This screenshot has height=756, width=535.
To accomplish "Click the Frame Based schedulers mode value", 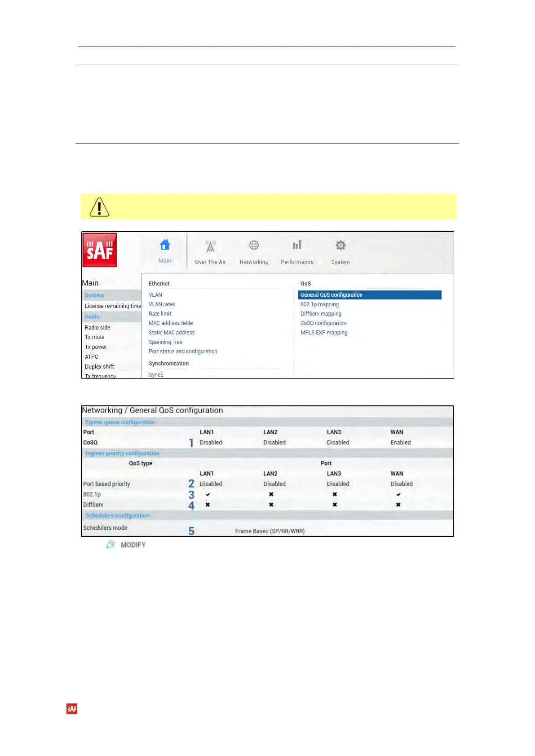I will 270,531.
